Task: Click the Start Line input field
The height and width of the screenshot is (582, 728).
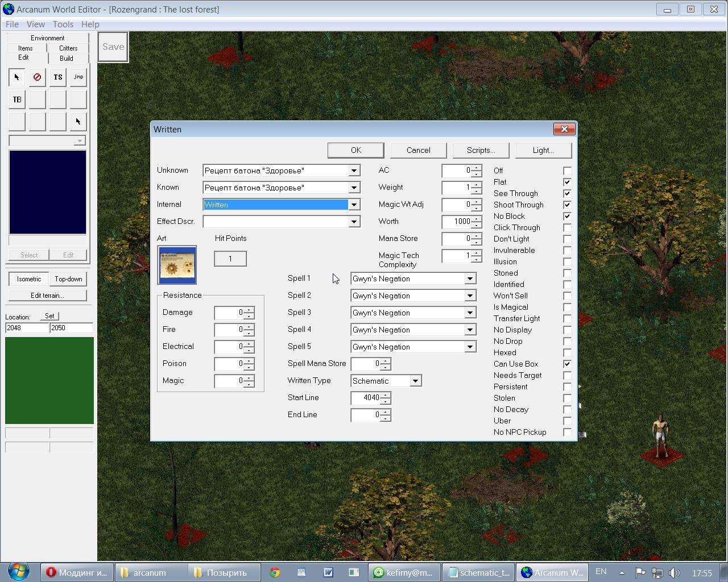Action: [366, 398]
